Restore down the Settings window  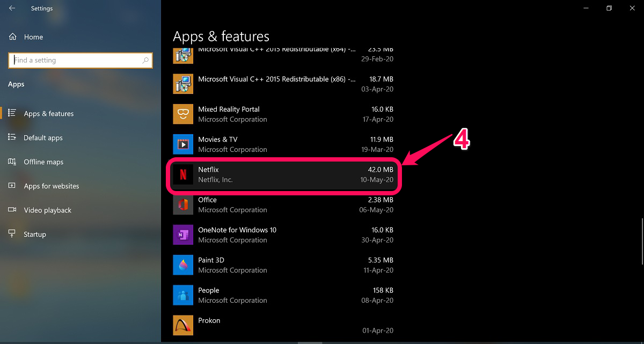tap(609, 8)
